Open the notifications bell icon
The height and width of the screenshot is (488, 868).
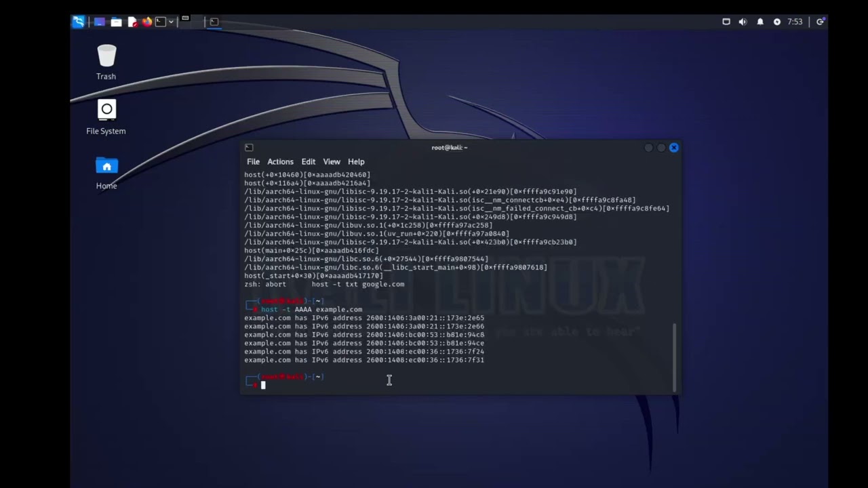(x=760, y=22)
